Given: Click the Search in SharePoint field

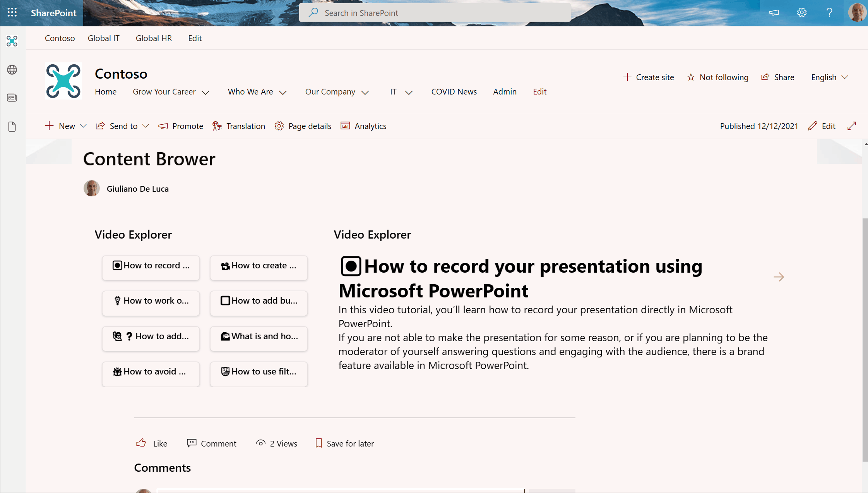Looking at the screenshot, I should tap(435, 13).
